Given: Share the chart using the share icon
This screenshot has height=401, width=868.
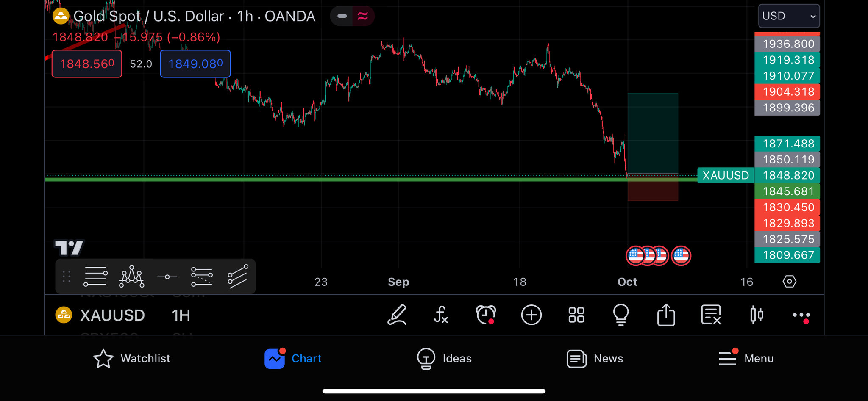Looking at the screenshot, I should tap(666, 315).
